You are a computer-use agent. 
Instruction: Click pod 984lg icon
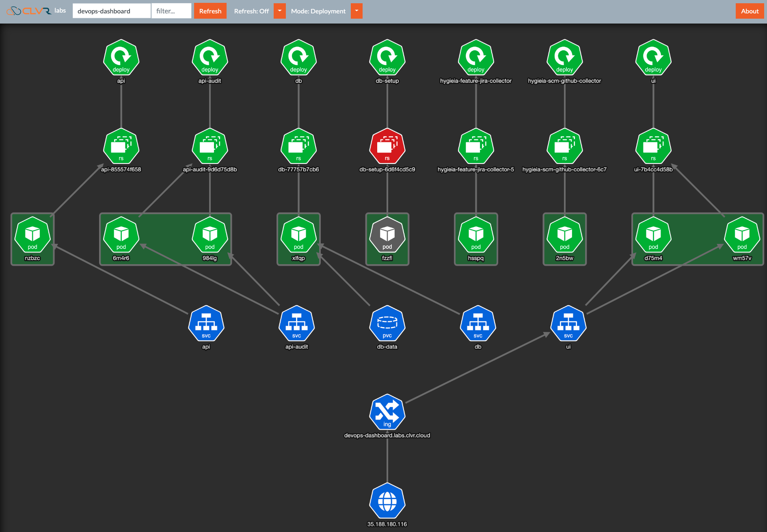[210, 235]
